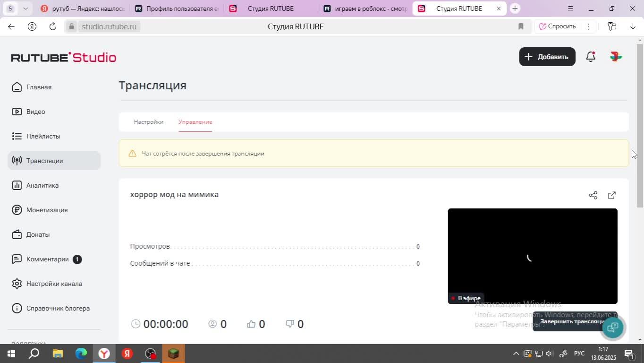Screen dimensions: 644x363
Task: Open Minecraft from the taskbar
Action: pos(173,354)
